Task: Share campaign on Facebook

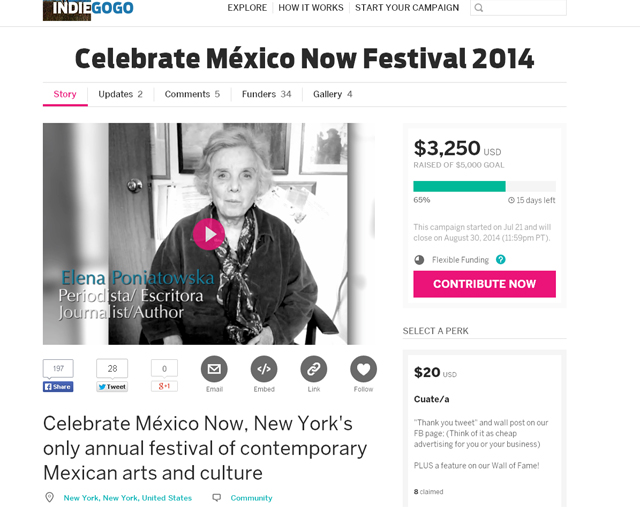Action: (58, 387)
